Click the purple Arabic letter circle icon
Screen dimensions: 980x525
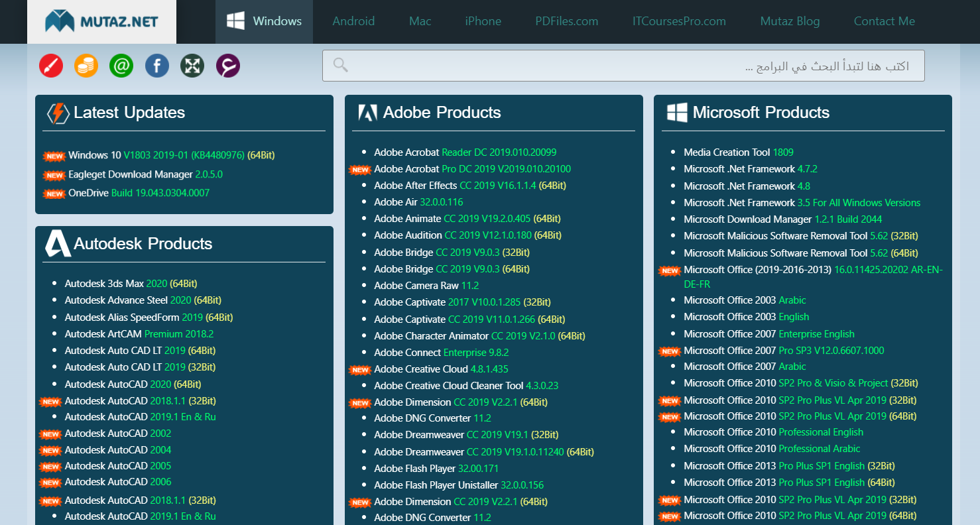pyautogui.click(x=228, y=66)
